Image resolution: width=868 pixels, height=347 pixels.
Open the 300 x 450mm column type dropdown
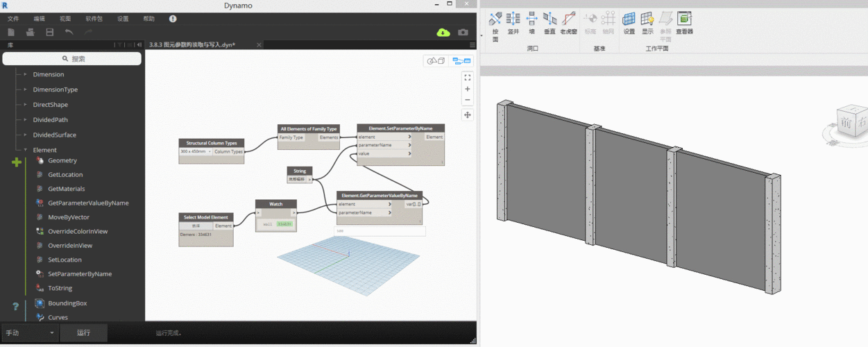coord(195,151)
